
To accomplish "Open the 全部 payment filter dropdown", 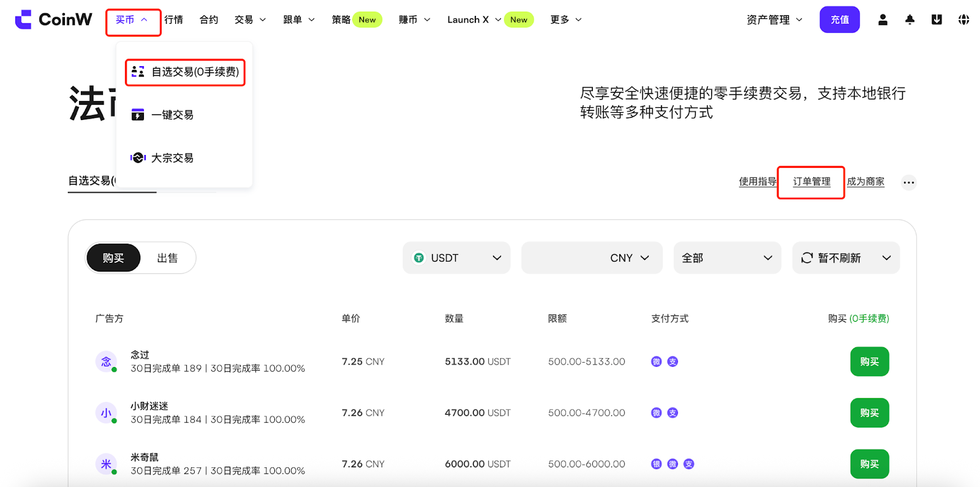I will pyautogui.click(x=727, y=258).
